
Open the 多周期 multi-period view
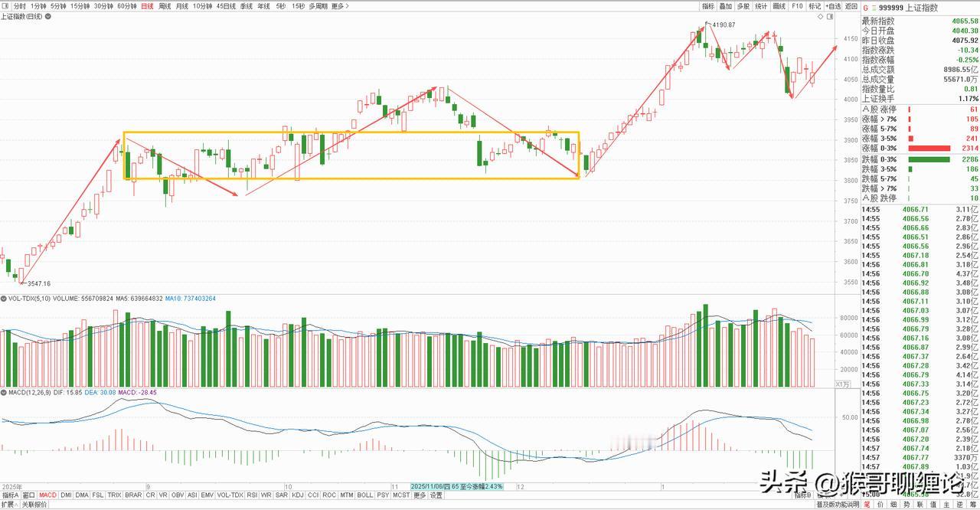pos(318,6)
